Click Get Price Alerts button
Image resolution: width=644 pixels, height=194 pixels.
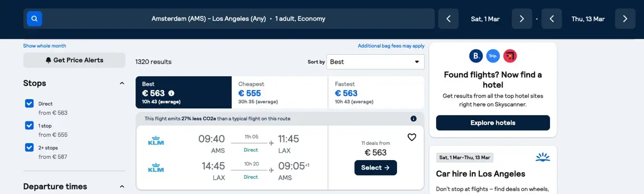click(x=74, y=60)
